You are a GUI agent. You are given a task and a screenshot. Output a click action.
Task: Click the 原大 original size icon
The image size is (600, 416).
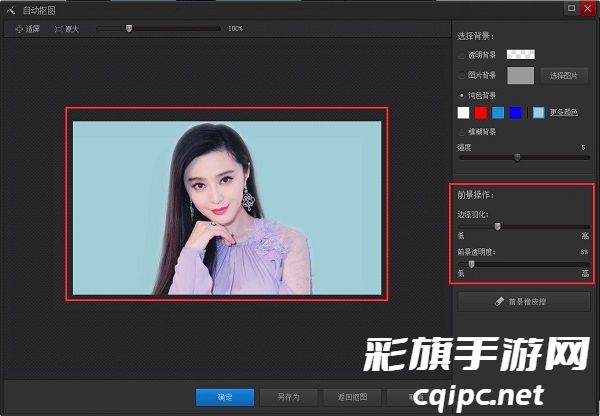click(x=59, y=29)
